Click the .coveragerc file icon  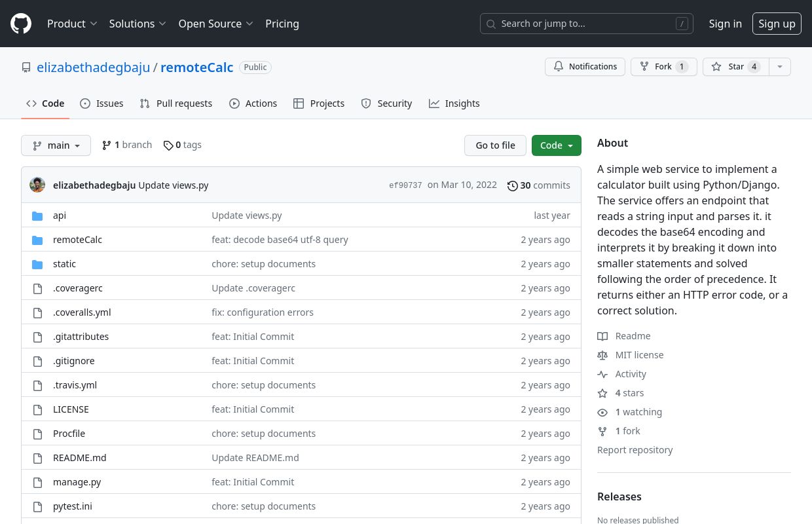[37, 288]
